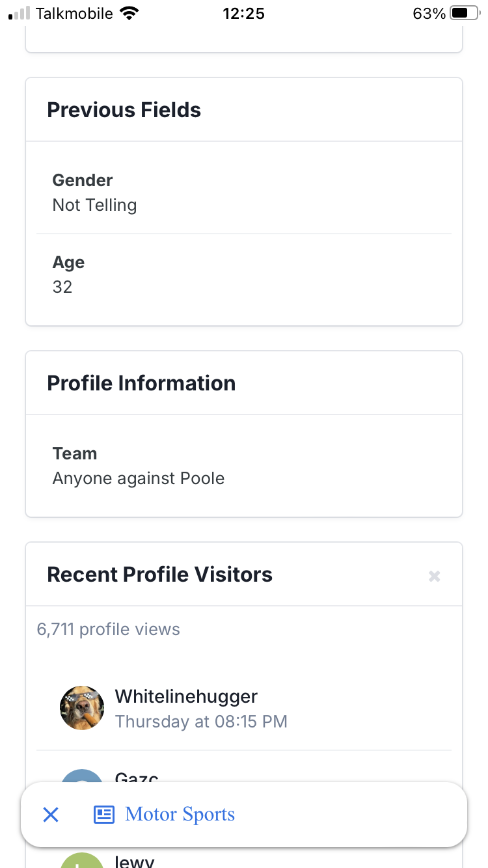488x868 pixels.
Task: Open Whitelinehugger's profile via username
Action: 186,696
